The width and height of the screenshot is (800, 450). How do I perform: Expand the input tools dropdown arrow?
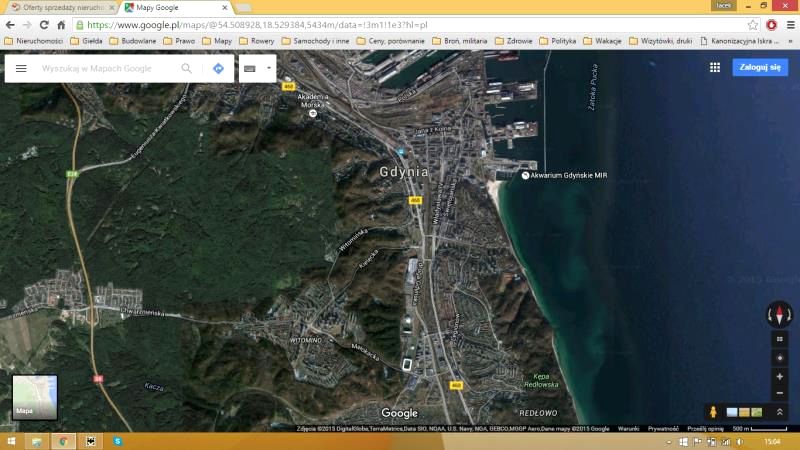point(269,68)
